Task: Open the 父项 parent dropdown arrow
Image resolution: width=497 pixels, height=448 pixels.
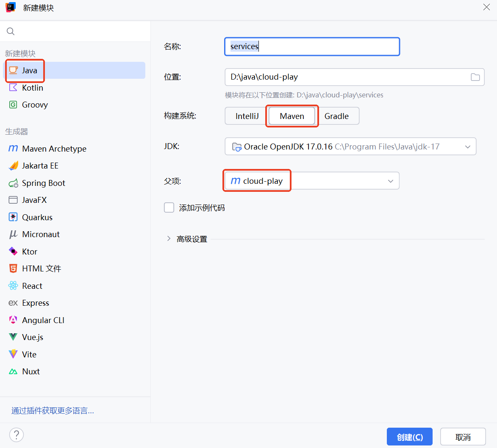Action: click(391, 181)
